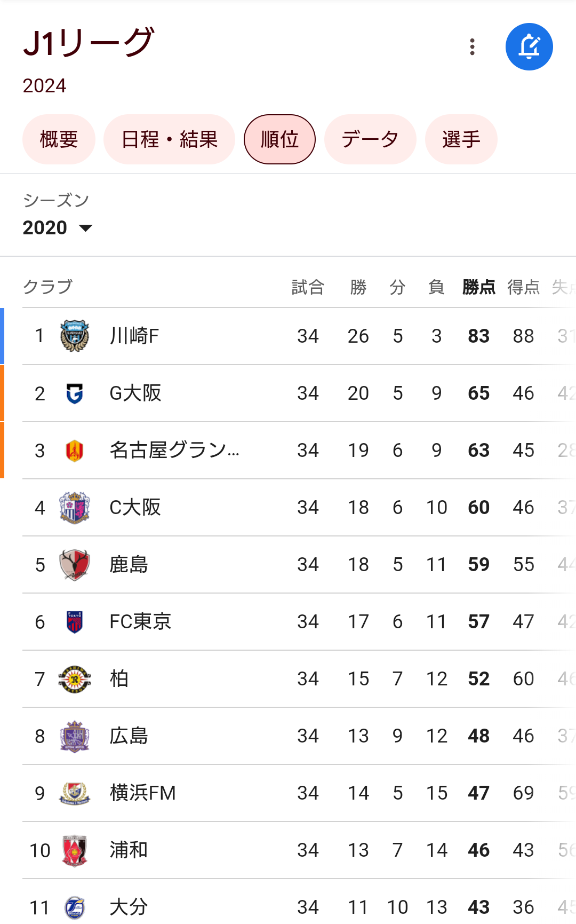
Task: Click the 勝点 column header
Action: tap(479, 287)
